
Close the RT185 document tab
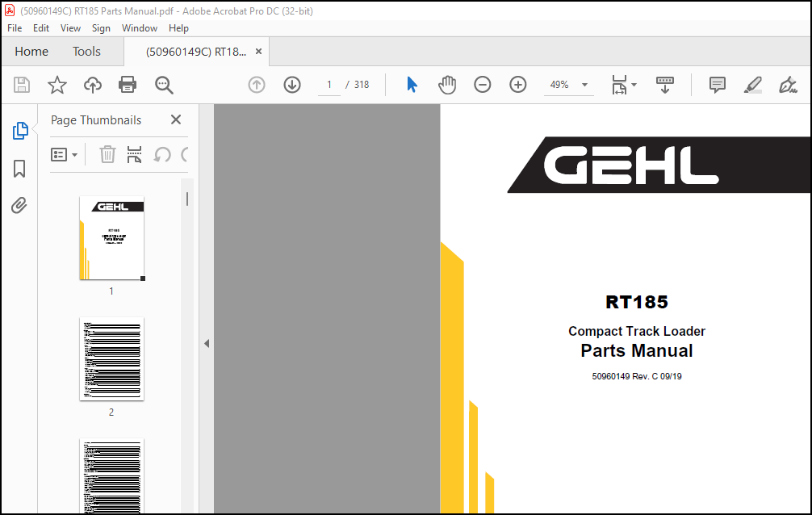[258, 52]
